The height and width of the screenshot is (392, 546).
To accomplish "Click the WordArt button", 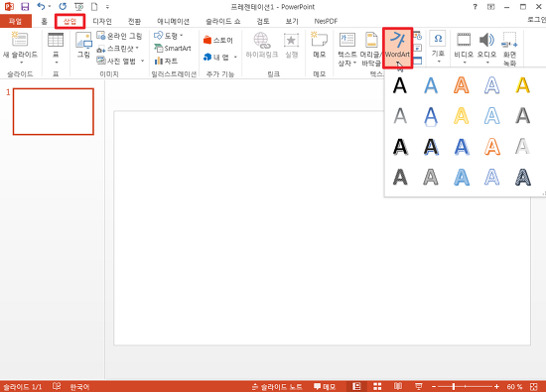I will [397, 48].
